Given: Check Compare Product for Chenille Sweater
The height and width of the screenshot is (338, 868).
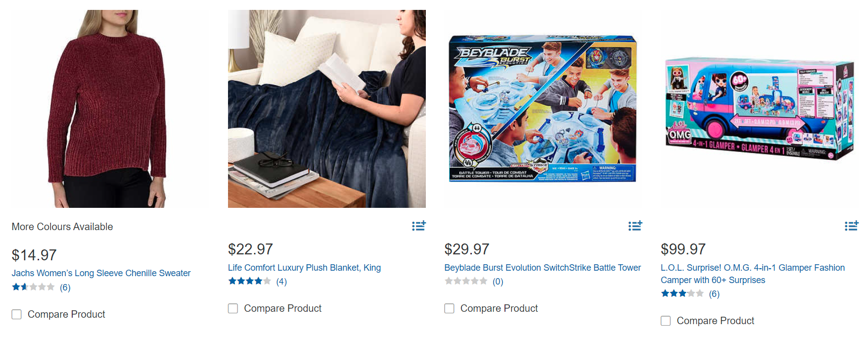Looking at the screenshot, I should click(x=17, y=314).
